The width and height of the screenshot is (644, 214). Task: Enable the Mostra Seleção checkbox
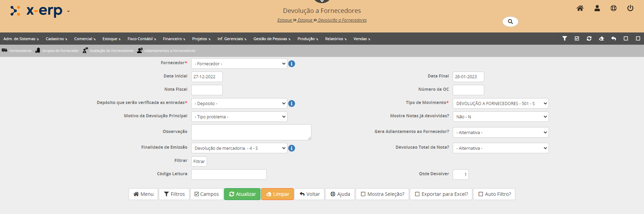coord(363,194)
